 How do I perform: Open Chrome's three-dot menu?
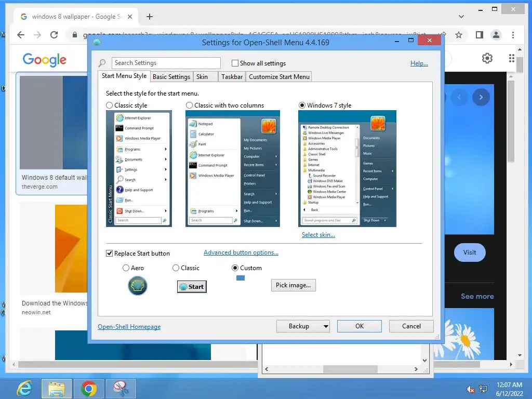513,35
